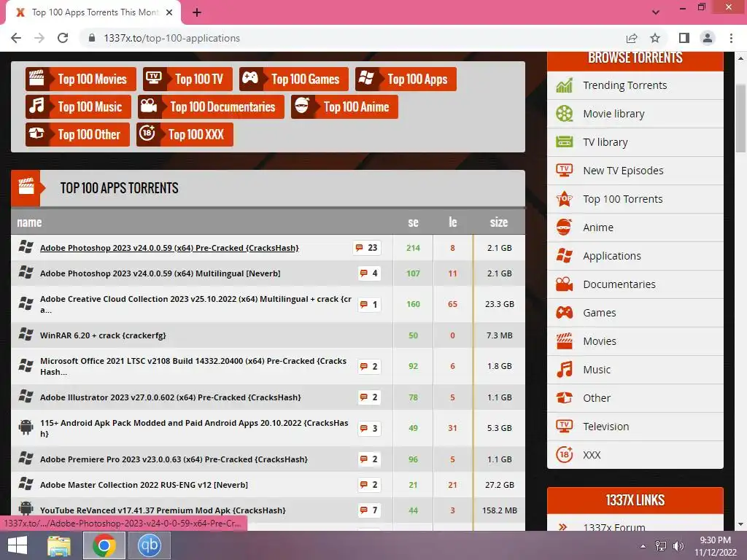Click the 23 comments badge on Photoshop Pre-Cracked
This screenshot has height=560, width=747.
point(367,248)
